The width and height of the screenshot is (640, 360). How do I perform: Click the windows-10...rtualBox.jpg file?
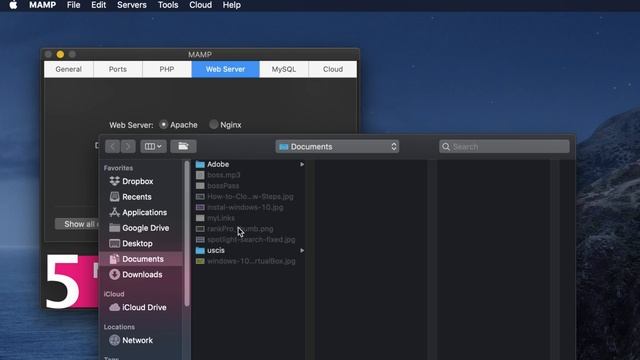(251, 261)
